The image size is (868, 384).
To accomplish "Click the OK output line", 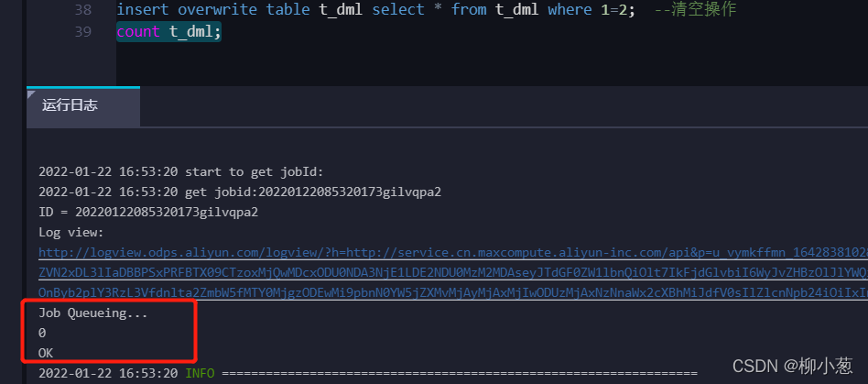I will [x=46, y=353].
